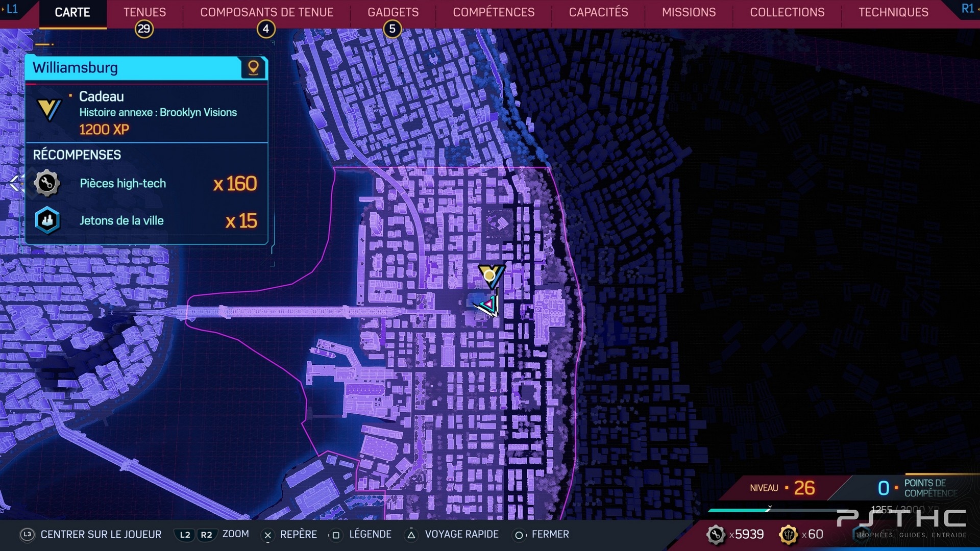Open the COMPÉTENCES tab
Viewport: 980px width, 551px height.
(494, 12)
